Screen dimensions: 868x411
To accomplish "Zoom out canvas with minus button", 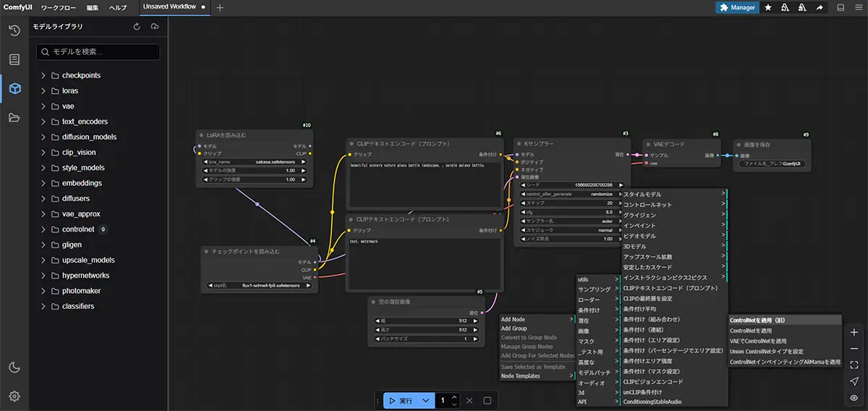I will [x=854, y=349].
